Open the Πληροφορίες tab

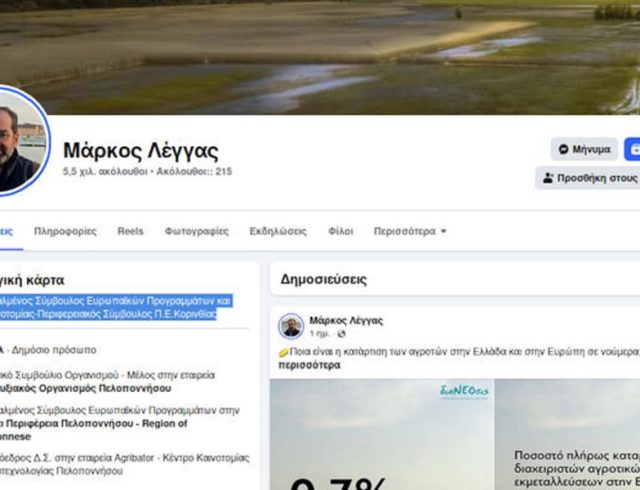tap(65, 231)
